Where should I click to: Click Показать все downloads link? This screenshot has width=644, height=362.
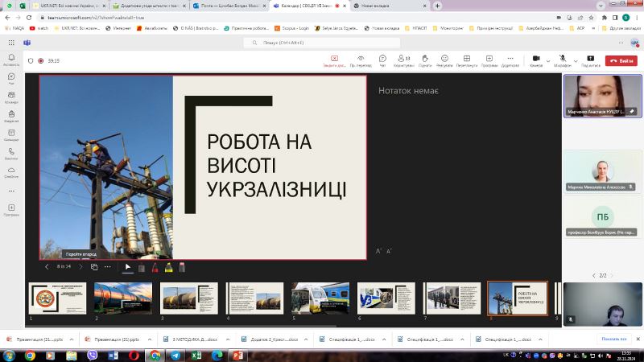click(x=614, y=339)
